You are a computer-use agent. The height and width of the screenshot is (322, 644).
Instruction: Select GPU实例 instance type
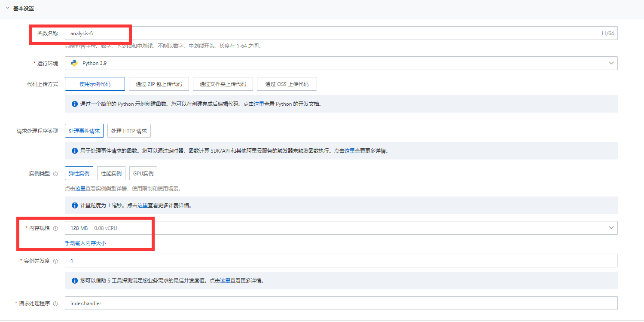point(143,174)
